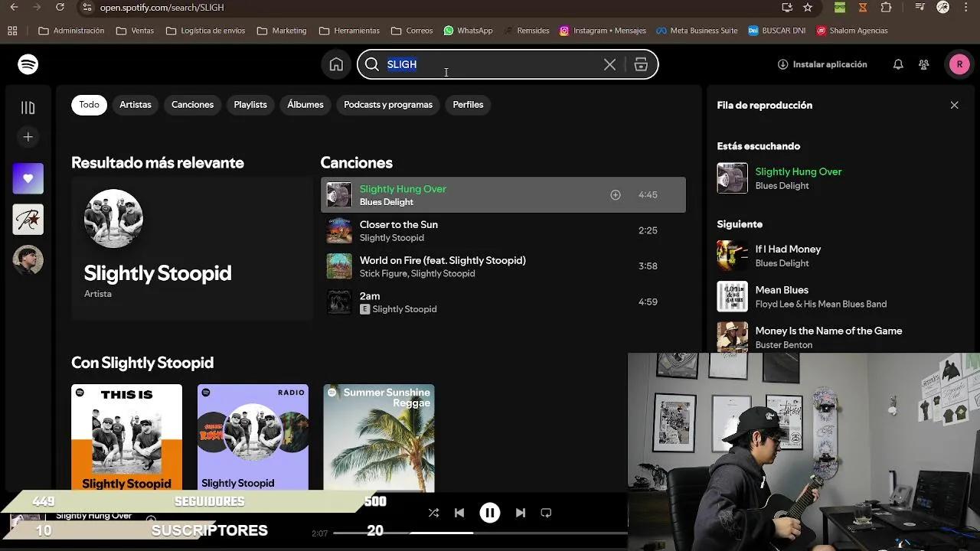Filter results by Álbumes
Image resolution: width=980 pixels, height=551 pixels.
pyautogui.click(x=305, y=105)
